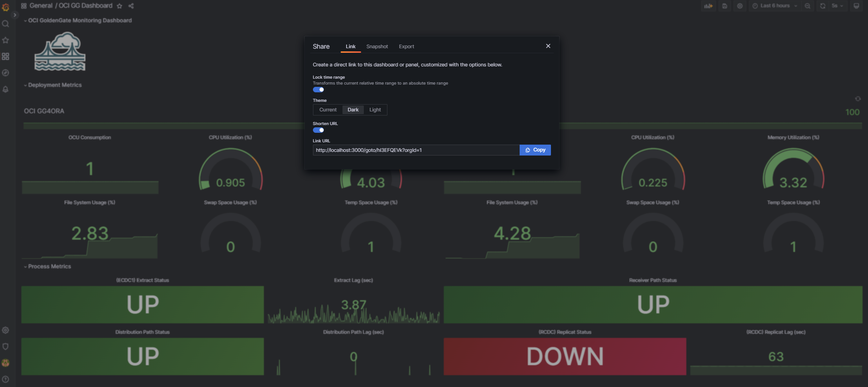Select the Light theme option
Viewport: 868px width, 387px height.
pos(375,110)
